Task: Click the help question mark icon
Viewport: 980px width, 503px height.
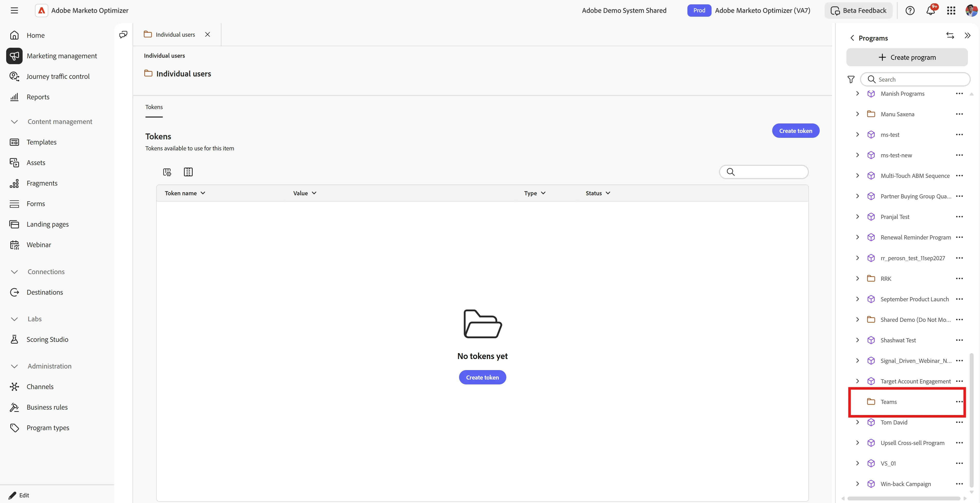Action: (x=910, y=10)
